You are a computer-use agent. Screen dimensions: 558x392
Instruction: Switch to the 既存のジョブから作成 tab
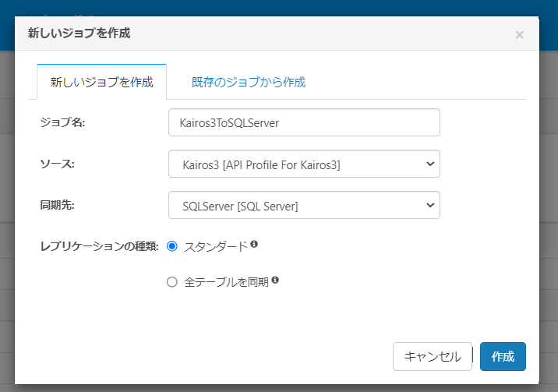click(249, 82)
